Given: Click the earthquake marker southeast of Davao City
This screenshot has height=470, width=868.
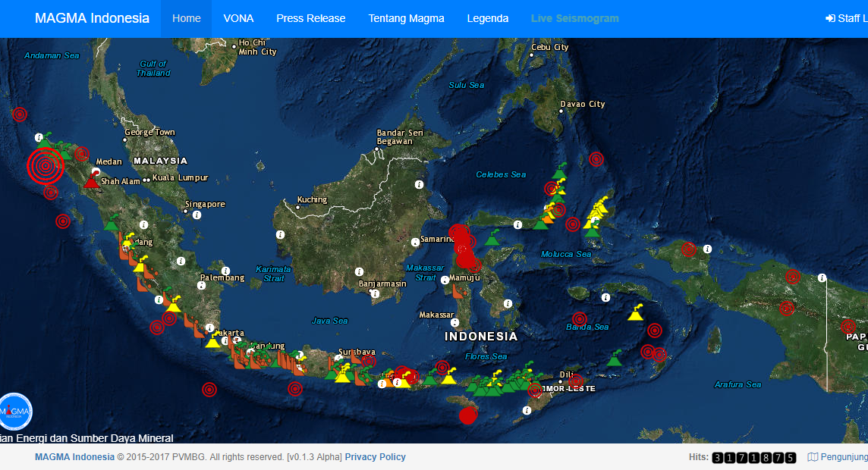Looking at the screenshot, I should pos(596,159).
